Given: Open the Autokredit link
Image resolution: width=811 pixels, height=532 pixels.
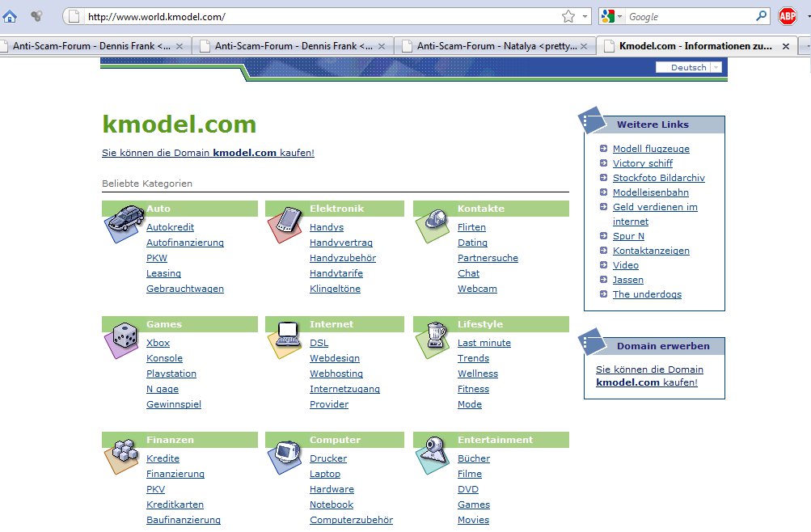Looking at the screenshot, I should [x=170, y=227].
